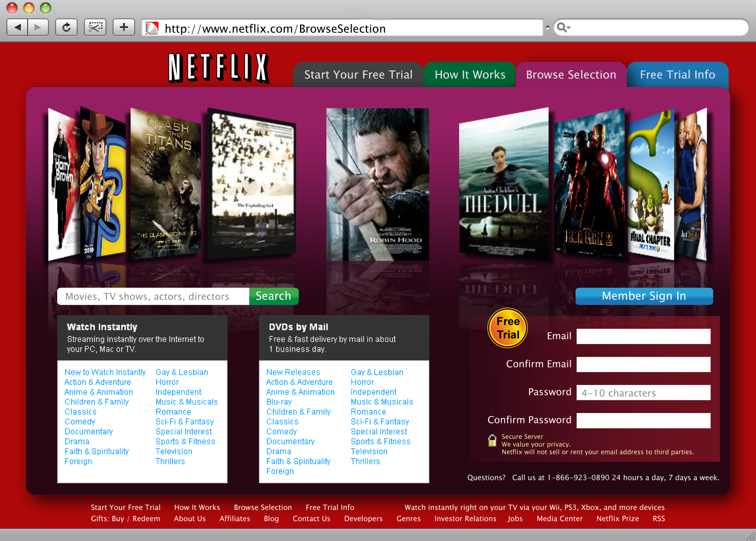
Task: Select the Harry Brown poster
Action: click(x=64, y=184)
